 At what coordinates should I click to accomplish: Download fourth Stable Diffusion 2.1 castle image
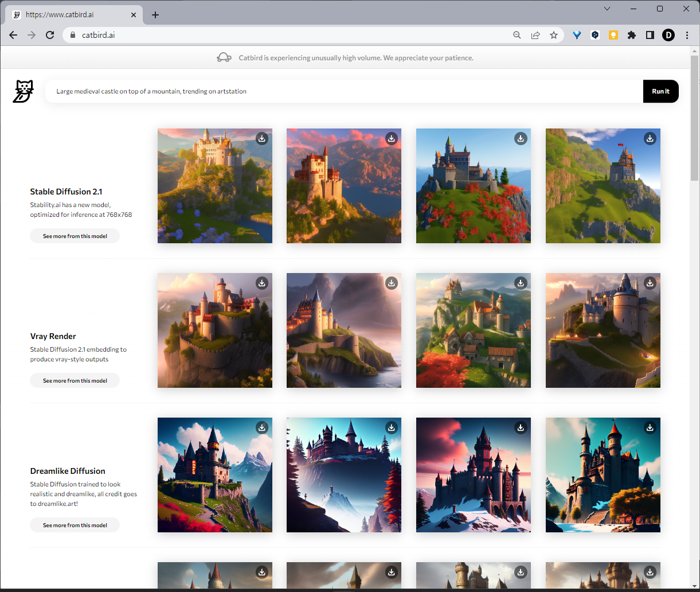(650, 138)
